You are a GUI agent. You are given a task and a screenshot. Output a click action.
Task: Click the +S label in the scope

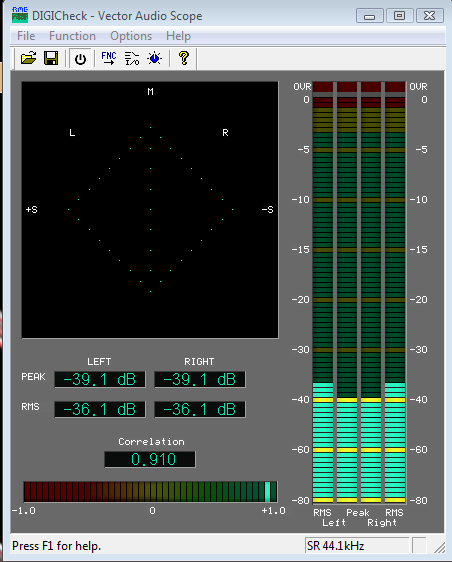pyautogui.click(x=32, y=210)
